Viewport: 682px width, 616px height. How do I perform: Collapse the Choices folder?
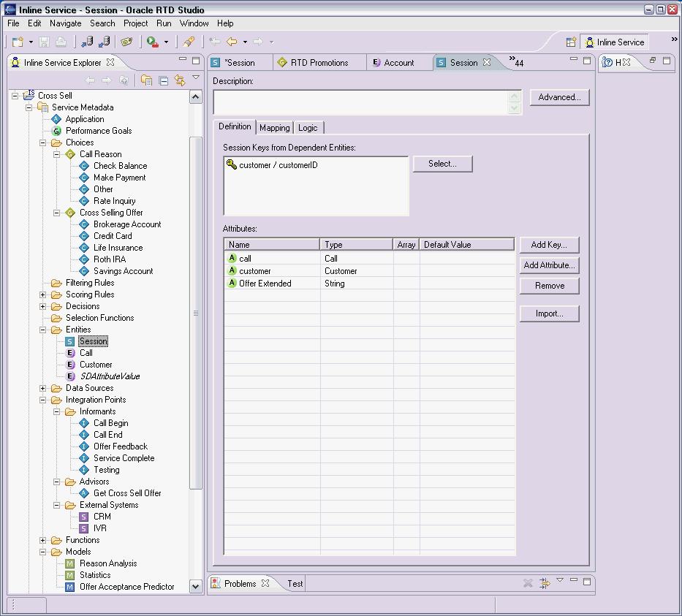point(42,142)
